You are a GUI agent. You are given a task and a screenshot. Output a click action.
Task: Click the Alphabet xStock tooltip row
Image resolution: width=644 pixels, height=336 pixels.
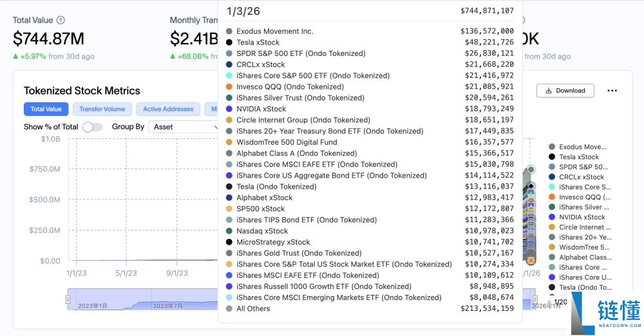[370, 198]
